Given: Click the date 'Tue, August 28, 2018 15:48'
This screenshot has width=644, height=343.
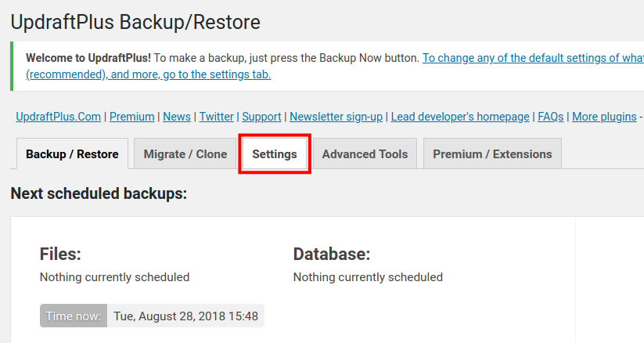Looking at the screenshot, I should (x=185, y=316).
